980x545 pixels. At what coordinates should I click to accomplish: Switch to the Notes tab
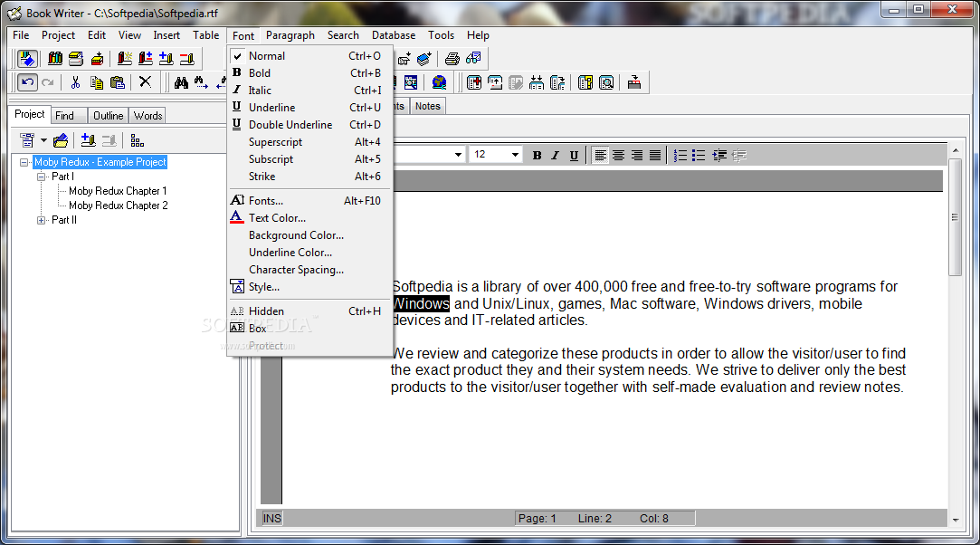point(427,106)
